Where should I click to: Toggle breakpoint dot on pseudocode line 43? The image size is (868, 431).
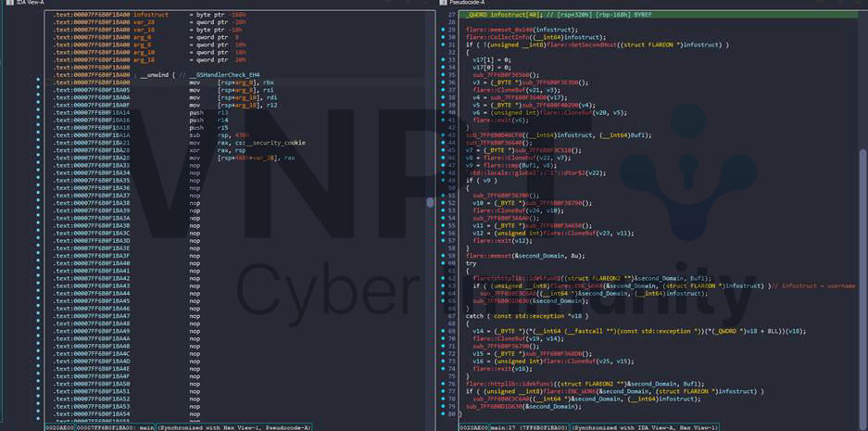pos(444,135)
